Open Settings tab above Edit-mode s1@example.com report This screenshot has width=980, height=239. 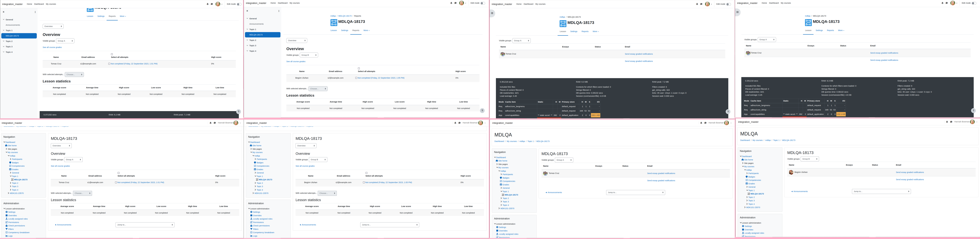point(101,16)
